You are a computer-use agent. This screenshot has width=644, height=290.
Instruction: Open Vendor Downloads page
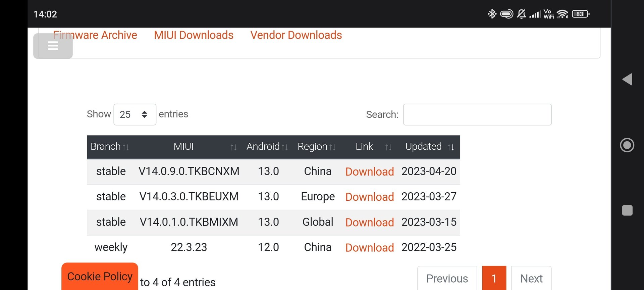pos(296,35)
